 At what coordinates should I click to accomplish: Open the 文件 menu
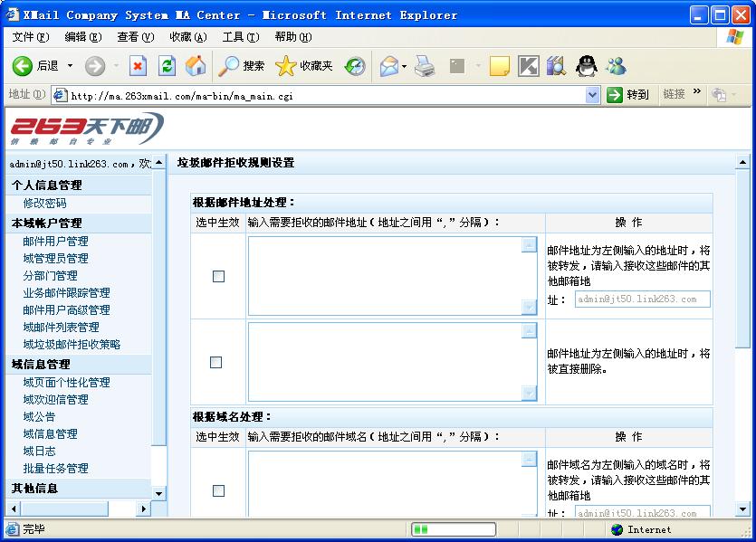[31, 37]
